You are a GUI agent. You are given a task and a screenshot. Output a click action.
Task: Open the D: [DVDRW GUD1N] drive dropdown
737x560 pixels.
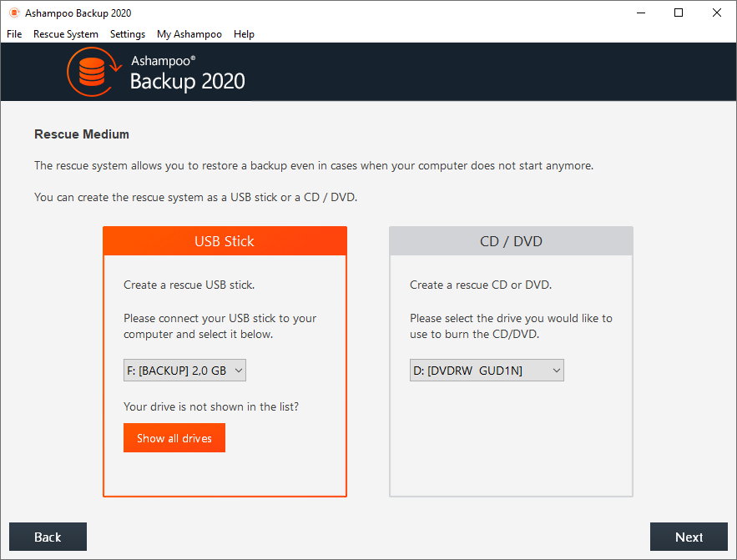[487, 371]
